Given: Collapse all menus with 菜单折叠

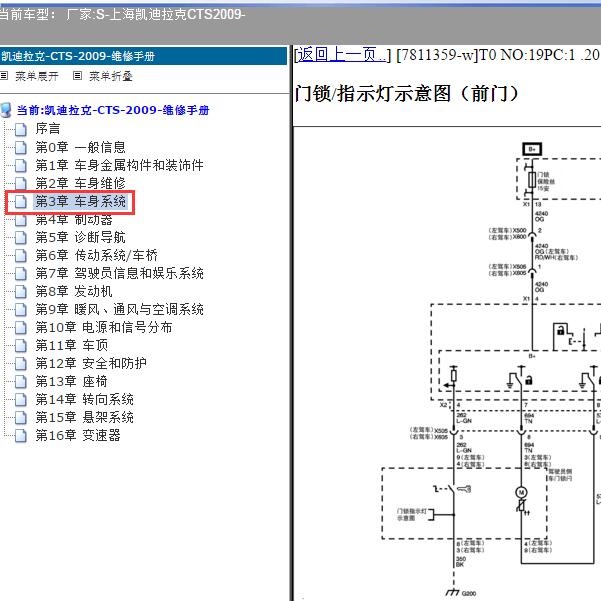Looking at the screenshot, I should [x=111, y=76].
